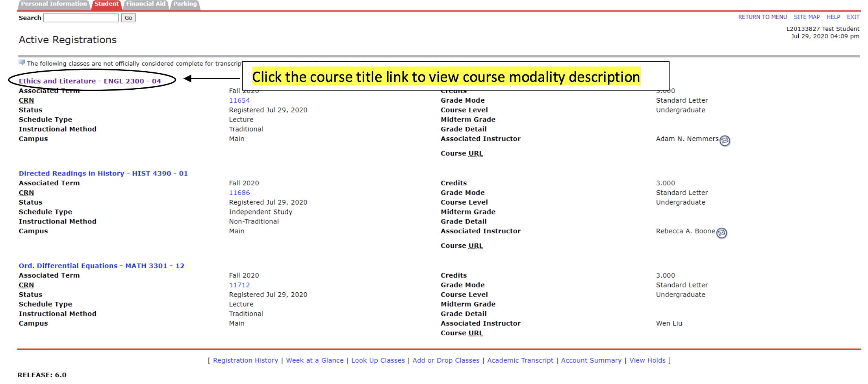Image resolution: width=868 pixels, height=384 pixels.
Task: Open the Parking tab
Action: [x=185, y=4]
